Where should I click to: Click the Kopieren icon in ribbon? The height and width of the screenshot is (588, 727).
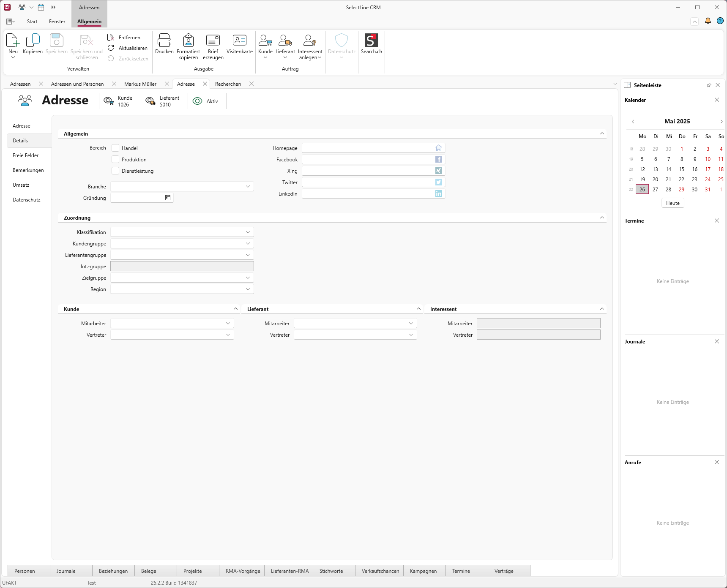[x=33, y=41]
